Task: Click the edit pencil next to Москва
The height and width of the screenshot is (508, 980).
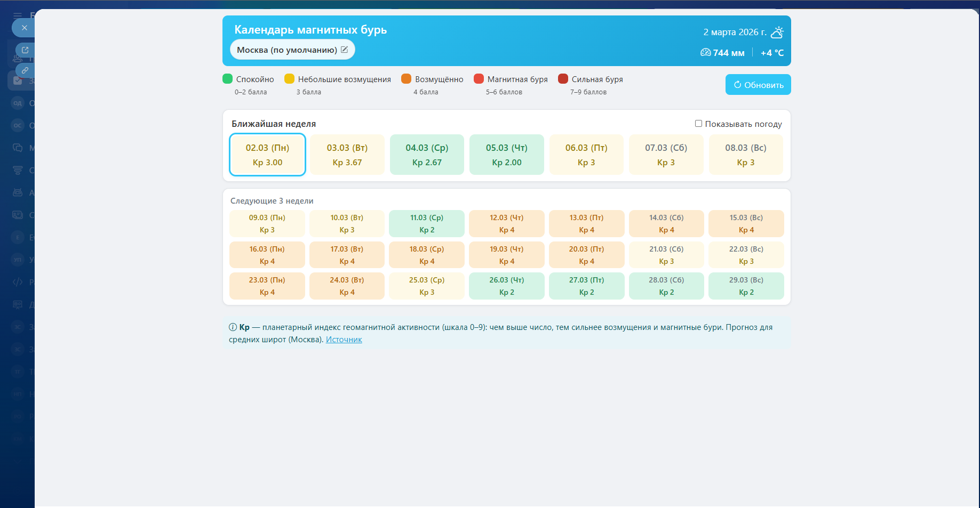Action: pyautogui.click(x=345, y=50)
